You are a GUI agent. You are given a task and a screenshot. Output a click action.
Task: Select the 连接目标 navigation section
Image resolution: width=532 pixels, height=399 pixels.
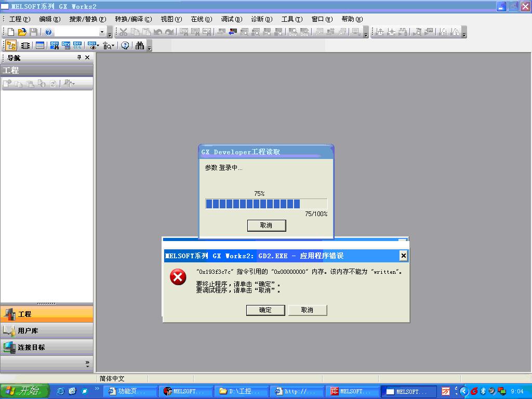click(31, 347)
